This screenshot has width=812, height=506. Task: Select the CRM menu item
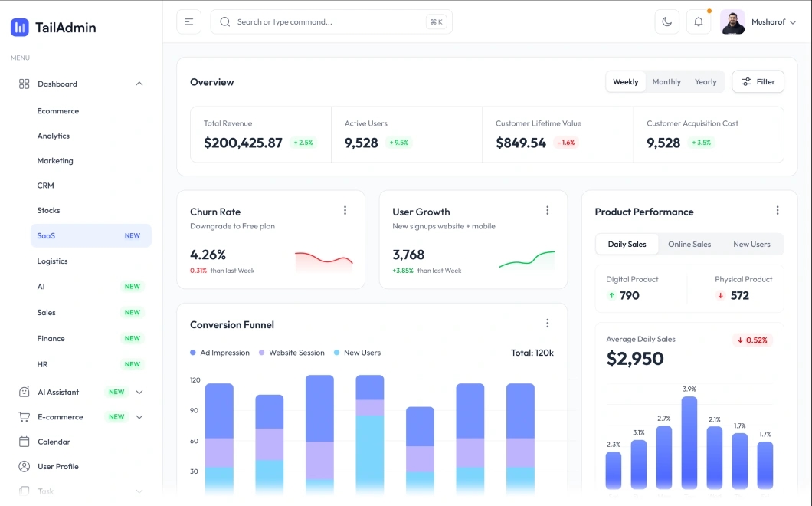45,186
